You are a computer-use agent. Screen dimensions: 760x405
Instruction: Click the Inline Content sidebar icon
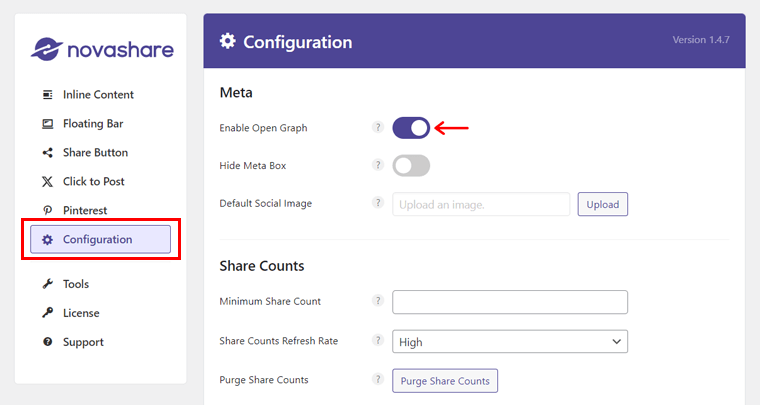[48, 94]
